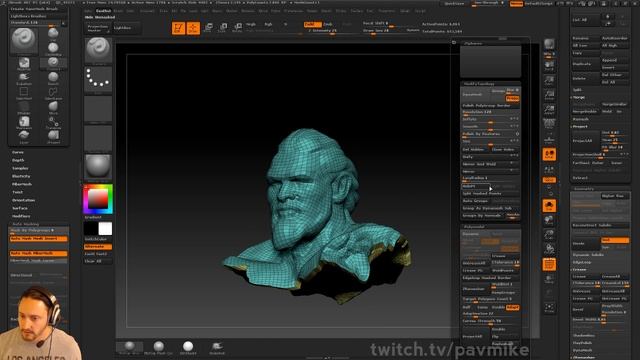
Task: Expand the Curve brush subpalette
Action: [x=18, y=152]
